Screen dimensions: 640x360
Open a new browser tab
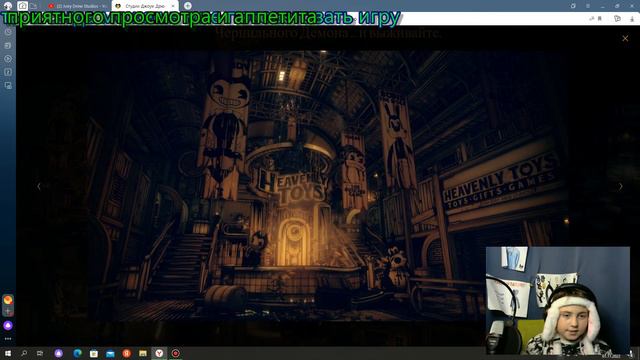187,6
